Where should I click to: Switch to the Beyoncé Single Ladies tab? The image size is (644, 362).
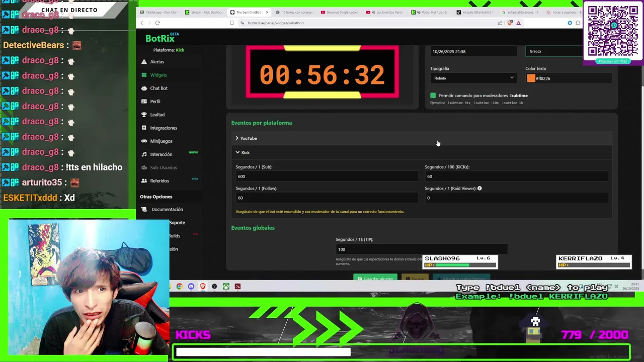[x=341, y=12]
